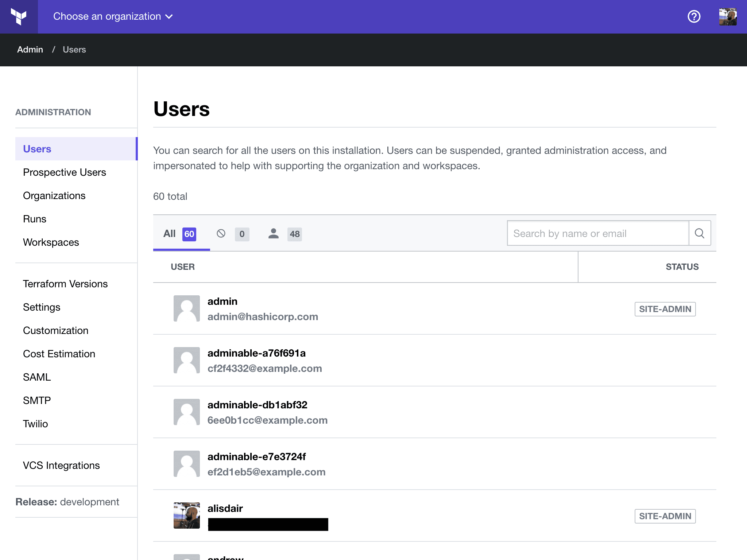This screenshot has width=747, height=560.
Task: Navigate to SAML settings section
Action: [x=36, y=377]
